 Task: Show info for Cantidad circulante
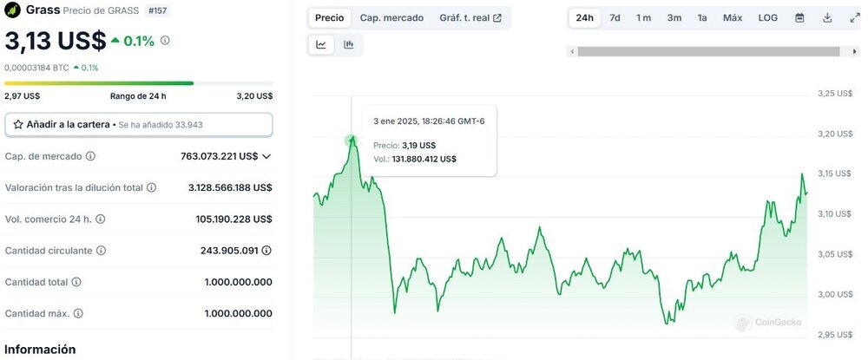pyautogui.click(x=101, y=251)
